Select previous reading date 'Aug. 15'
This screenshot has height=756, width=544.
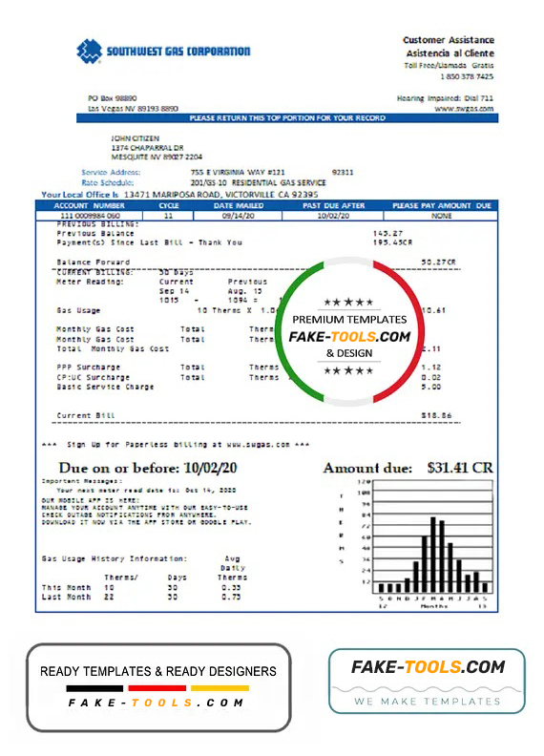click(x=245, y=291)
